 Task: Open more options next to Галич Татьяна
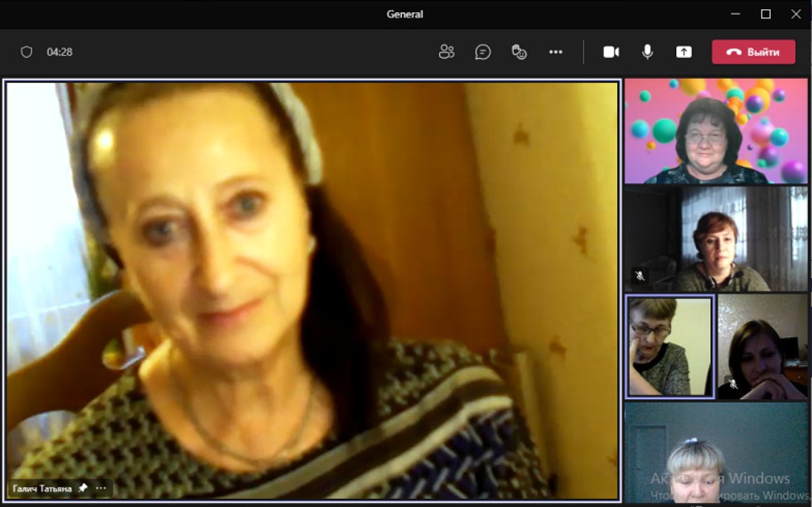tap(101, 489)
